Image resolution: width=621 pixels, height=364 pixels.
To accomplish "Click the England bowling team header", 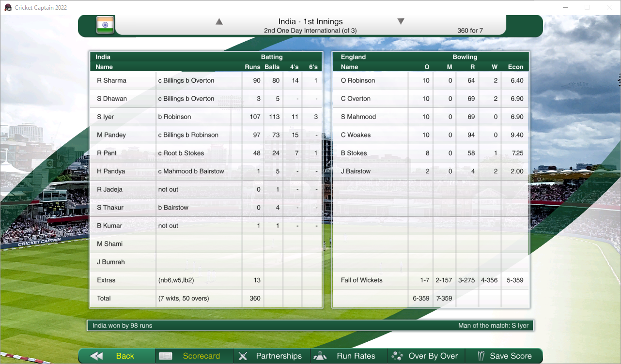I will tap(353, 57).
